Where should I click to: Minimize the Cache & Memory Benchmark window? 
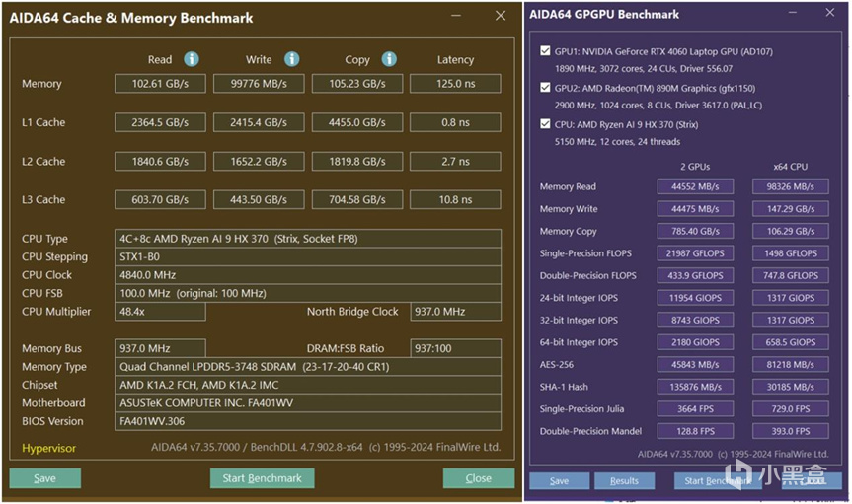coord(456,16)
